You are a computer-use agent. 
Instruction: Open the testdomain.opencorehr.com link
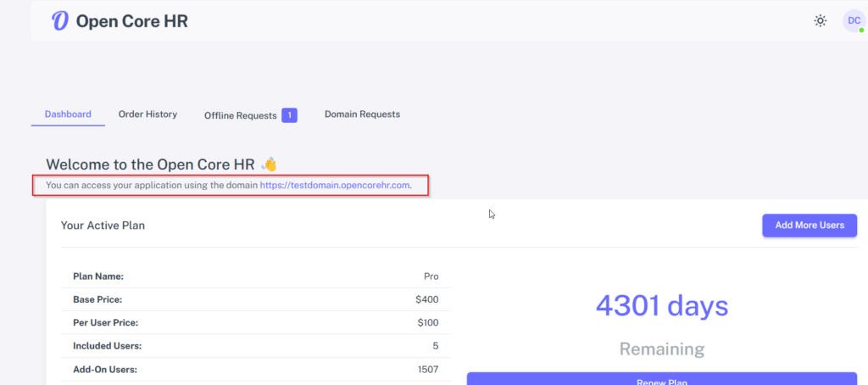tap(335, 185)
